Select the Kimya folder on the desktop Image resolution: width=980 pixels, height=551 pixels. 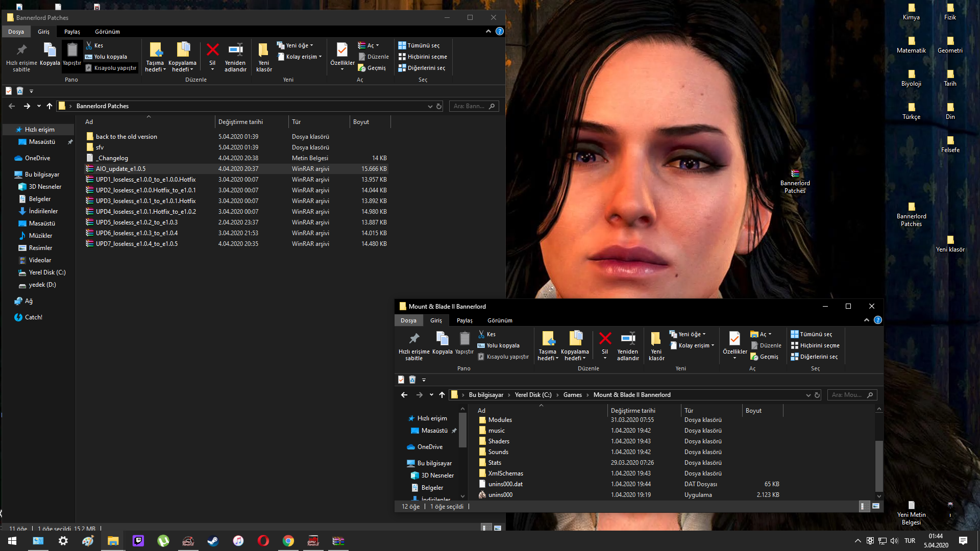coord(911,12)
